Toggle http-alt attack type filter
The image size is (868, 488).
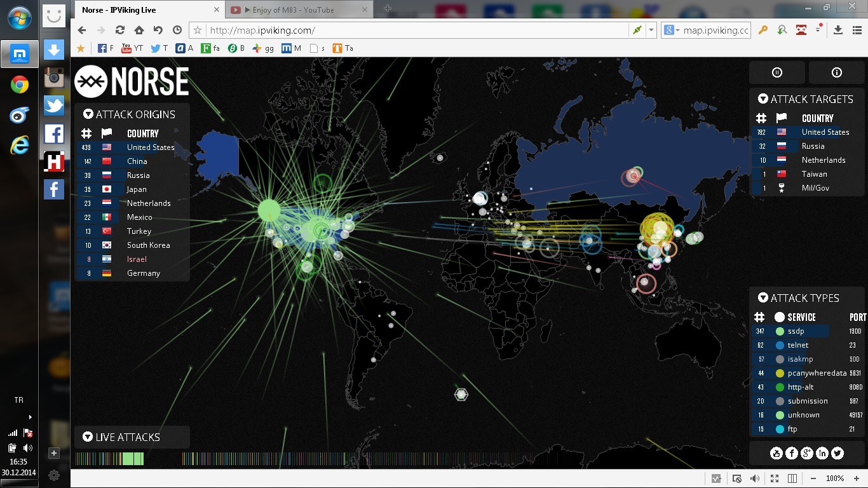click(x=808, y=387)
